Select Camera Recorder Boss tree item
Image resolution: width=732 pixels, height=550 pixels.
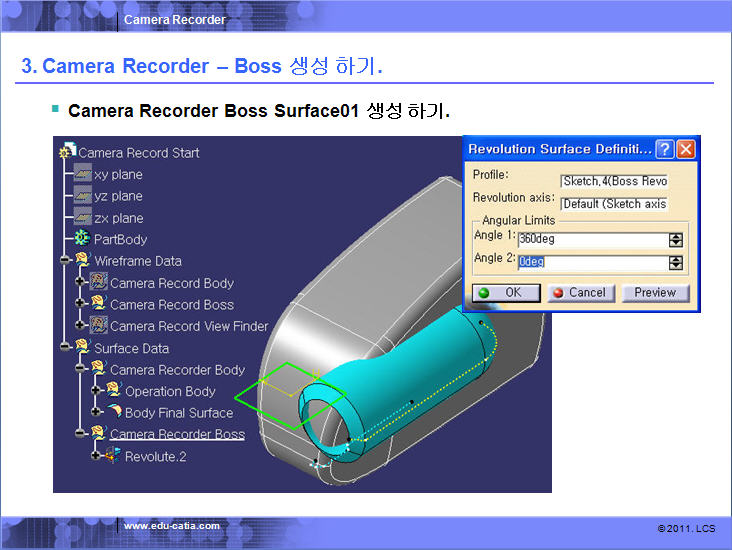pos(177,434)
